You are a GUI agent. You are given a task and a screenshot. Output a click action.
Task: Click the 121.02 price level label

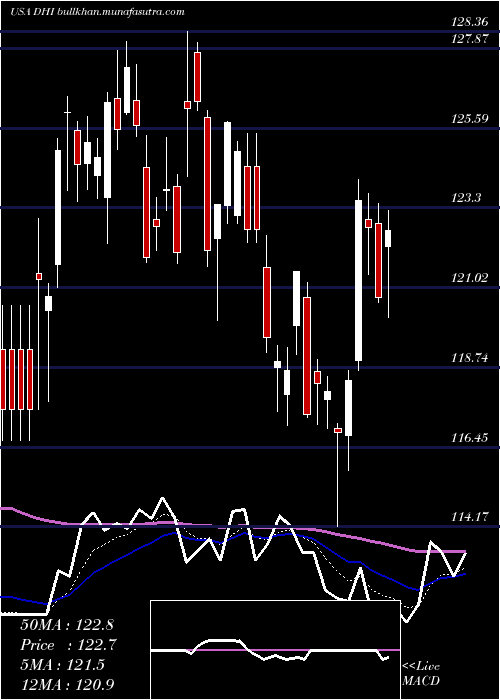tap(471, 278)
